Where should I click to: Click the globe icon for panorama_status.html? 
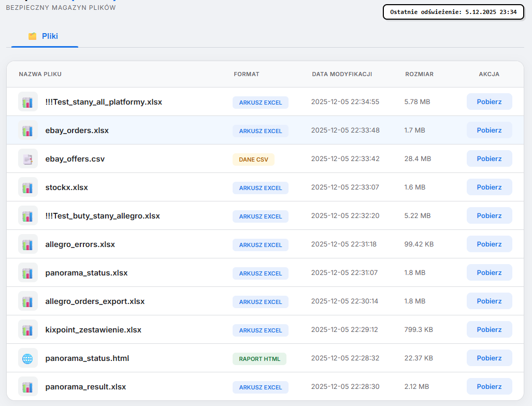28,358
